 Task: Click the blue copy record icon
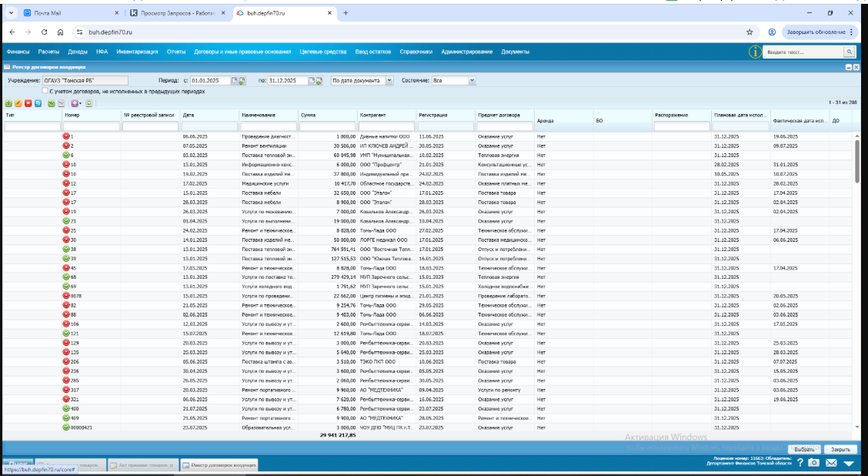38,103
